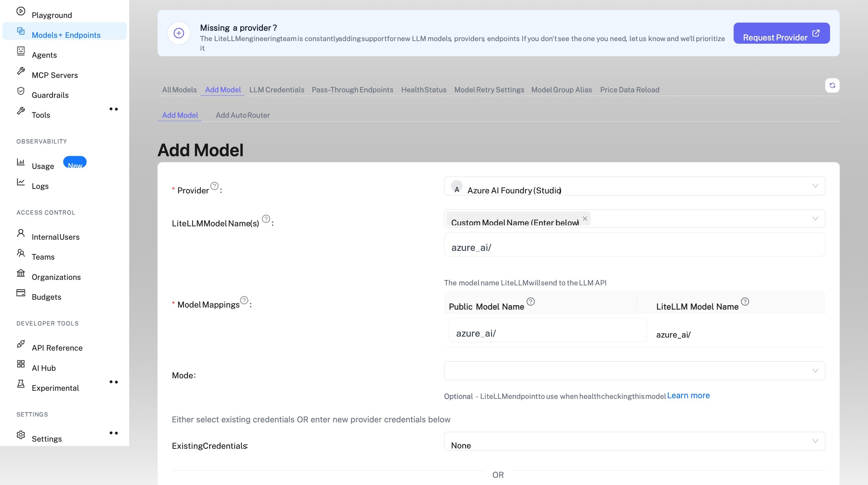Click the AI Hub grid icon
The image size is (868, 485).
(x=21, y=364)
